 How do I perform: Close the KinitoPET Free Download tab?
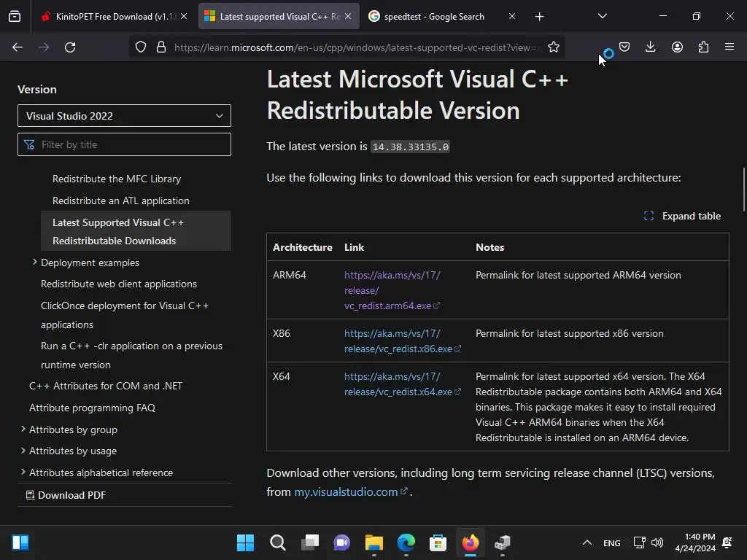(184, 16)
